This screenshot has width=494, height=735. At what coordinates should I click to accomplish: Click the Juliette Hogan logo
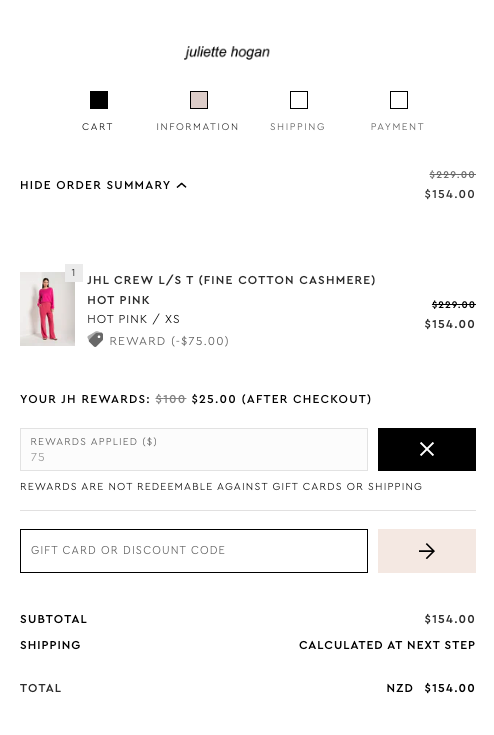(227, 52)
